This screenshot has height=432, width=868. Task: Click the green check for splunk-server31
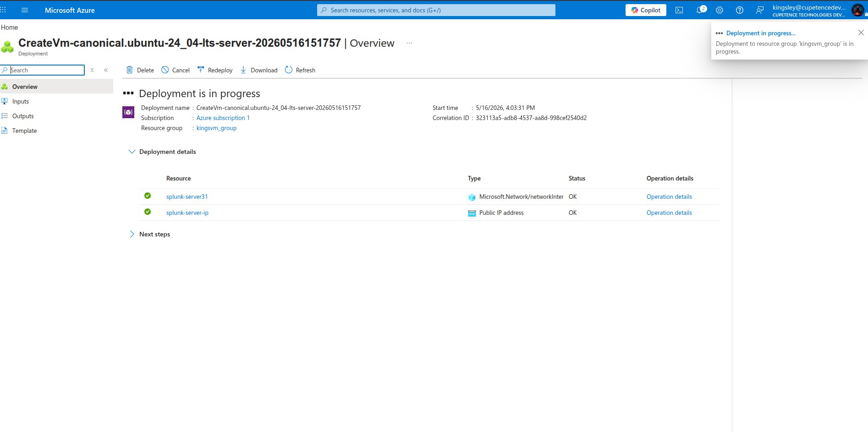(148, 196)
